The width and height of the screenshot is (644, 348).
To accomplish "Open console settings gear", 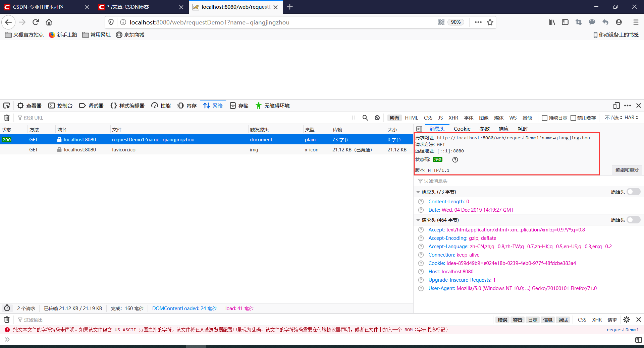I will 627,320.
